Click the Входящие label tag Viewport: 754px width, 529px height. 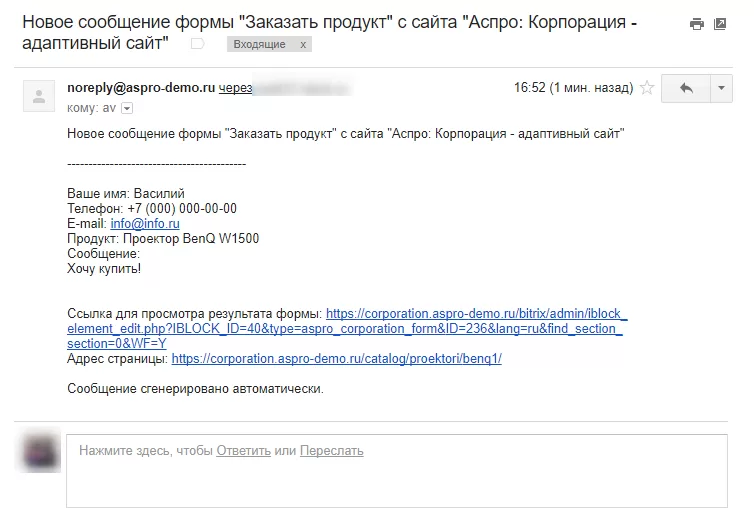(x=259, y=44)
